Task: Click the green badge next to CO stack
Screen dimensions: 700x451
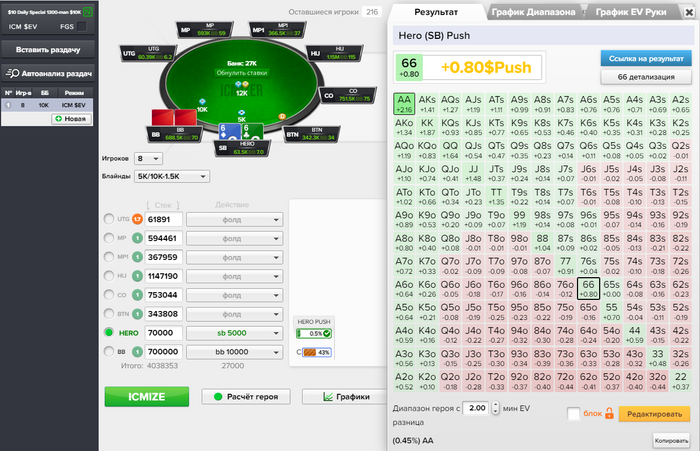Action: pos(137,295)
